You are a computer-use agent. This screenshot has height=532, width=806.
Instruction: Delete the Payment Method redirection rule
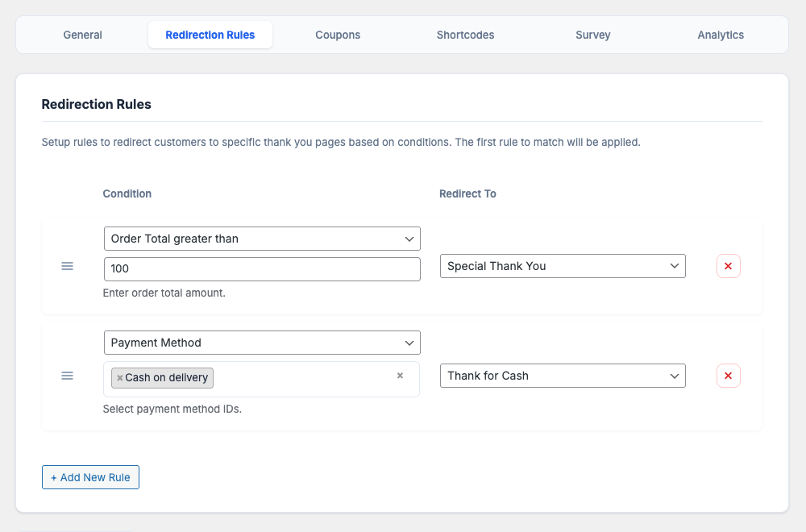click(728, 376)
